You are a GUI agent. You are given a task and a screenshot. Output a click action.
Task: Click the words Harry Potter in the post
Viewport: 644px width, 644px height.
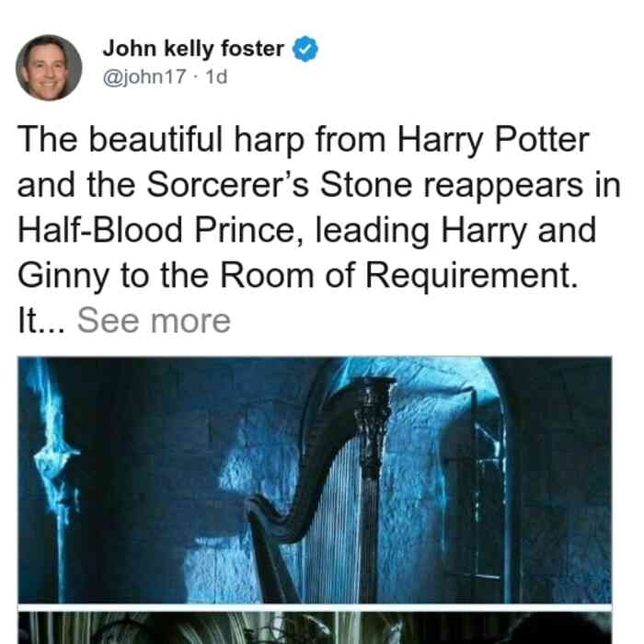coord(493,140)
